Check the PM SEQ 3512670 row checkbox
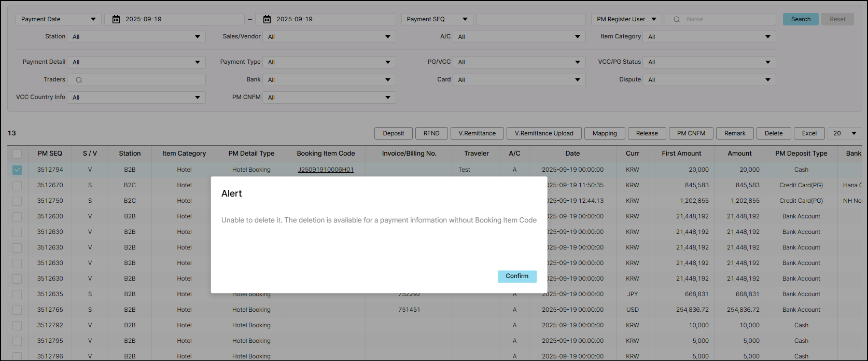 click(x=17, y=185)
